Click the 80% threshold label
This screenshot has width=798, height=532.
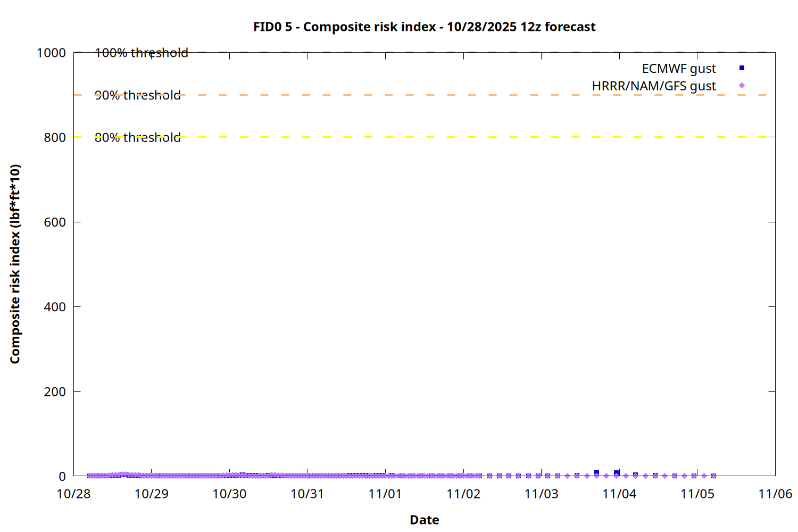click(x=137, y=137)
